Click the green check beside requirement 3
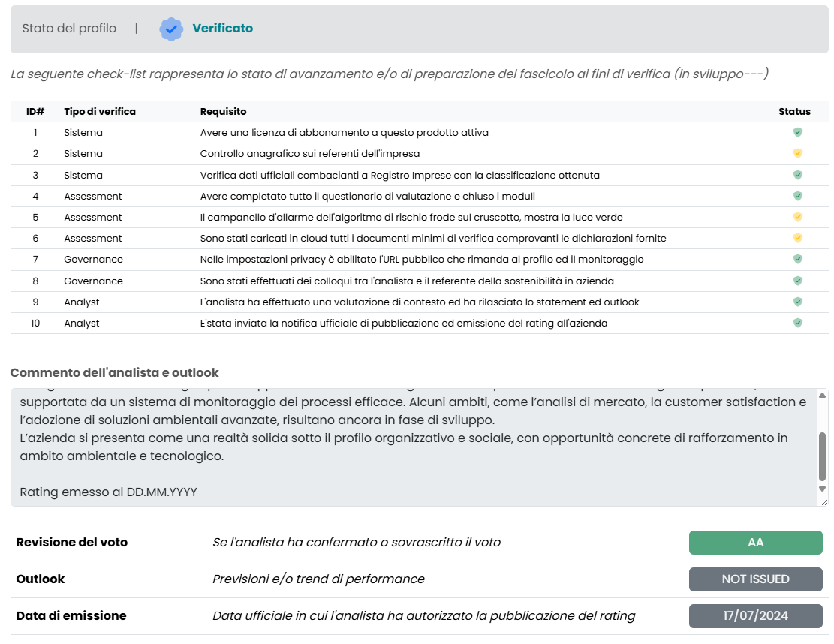This screenshot has height=644, width=834. [x=797, y=175]
